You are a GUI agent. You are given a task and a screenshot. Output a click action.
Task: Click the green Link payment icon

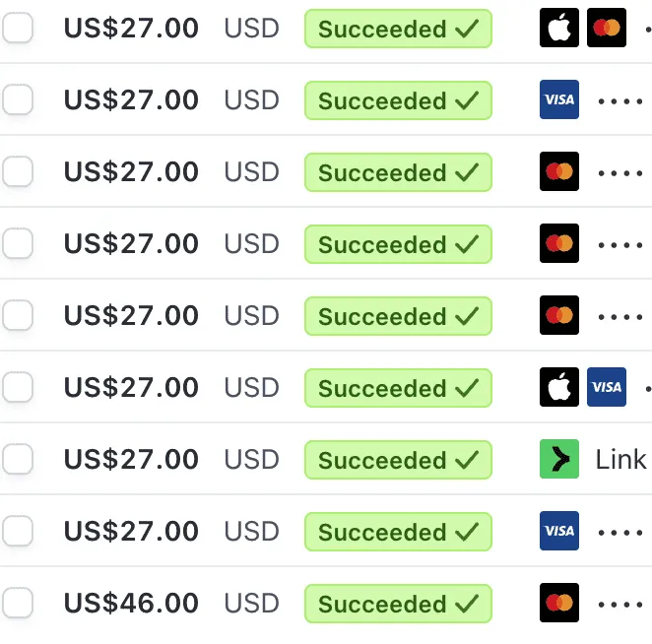558,459
